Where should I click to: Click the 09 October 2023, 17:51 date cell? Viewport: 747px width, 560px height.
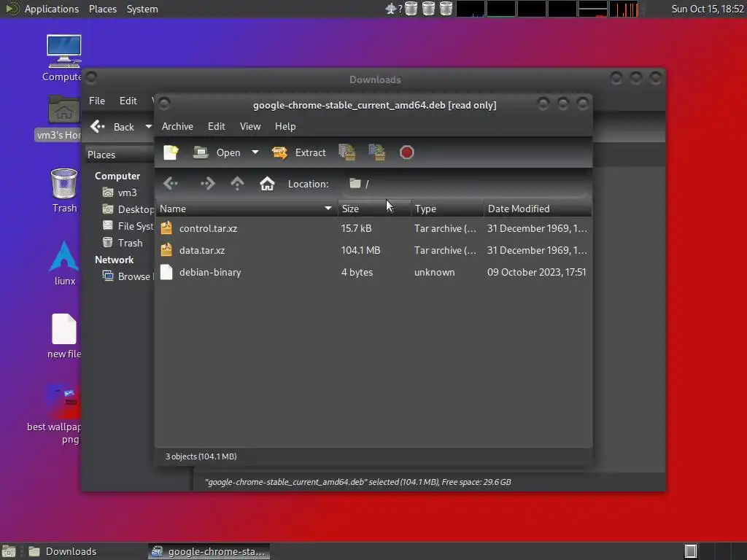[x=536, y=272]
